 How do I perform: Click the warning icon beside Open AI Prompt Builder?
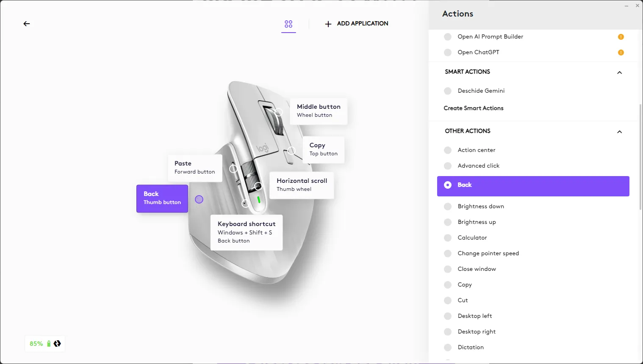point(621,37)
